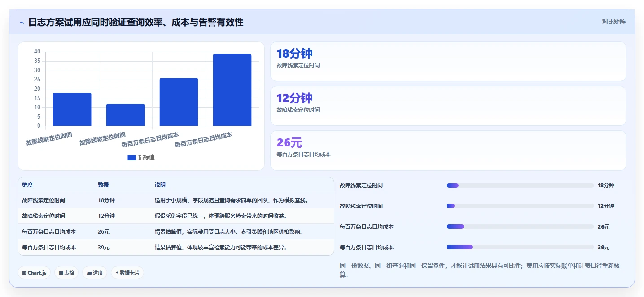Click the Chart.js chip
Image resolution: width=644 pixels, height=297 pixels.
tap(34, 273)
